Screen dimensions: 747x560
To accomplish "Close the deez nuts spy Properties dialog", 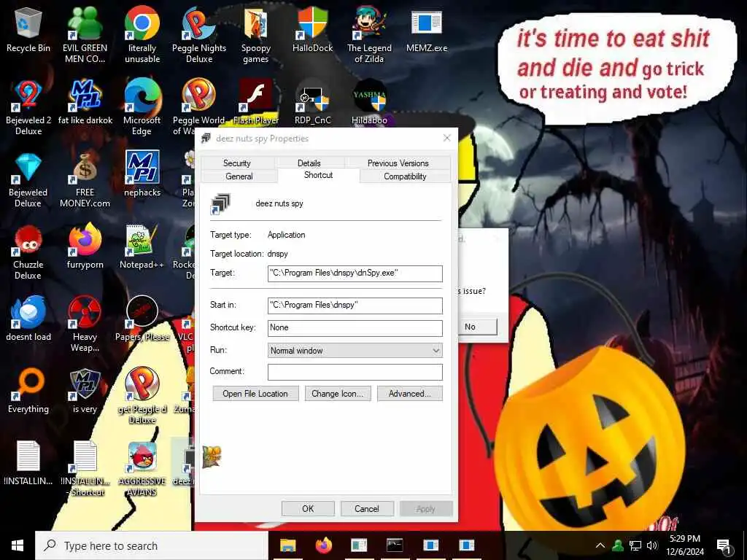I will 447,138.
